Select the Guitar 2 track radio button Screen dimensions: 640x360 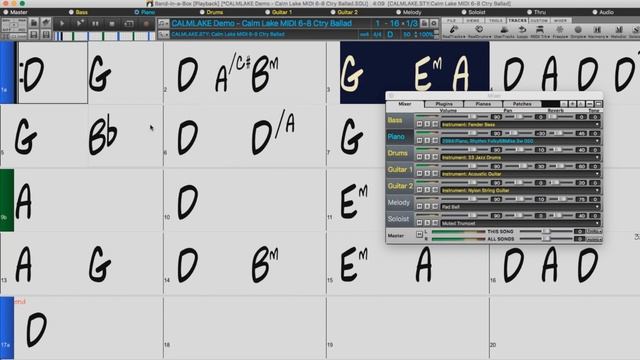(333, 12)
